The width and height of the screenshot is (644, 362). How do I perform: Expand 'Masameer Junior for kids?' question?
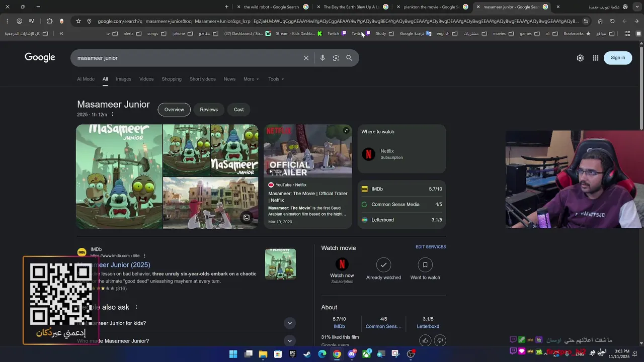pyautogui.click(x=289, y=323)
